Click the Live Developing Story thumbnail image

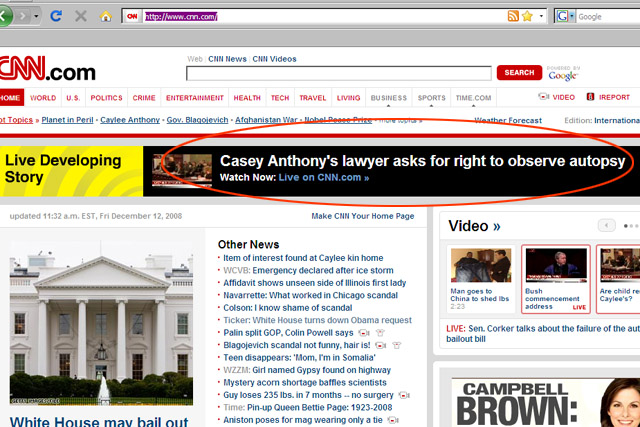[x=182, y=171]
